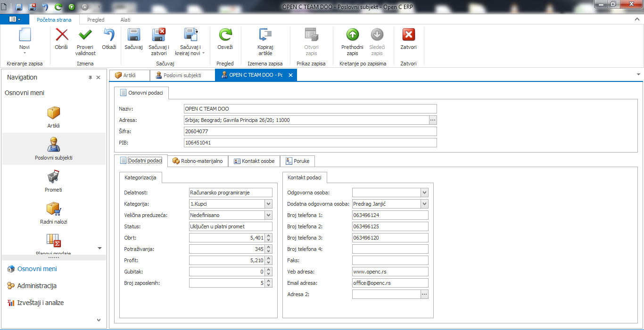Expand Dodatna odgovorna osoba dropdown
This screenshot has height=330, width=644.
pyautogui.click(x=424, y=204)
